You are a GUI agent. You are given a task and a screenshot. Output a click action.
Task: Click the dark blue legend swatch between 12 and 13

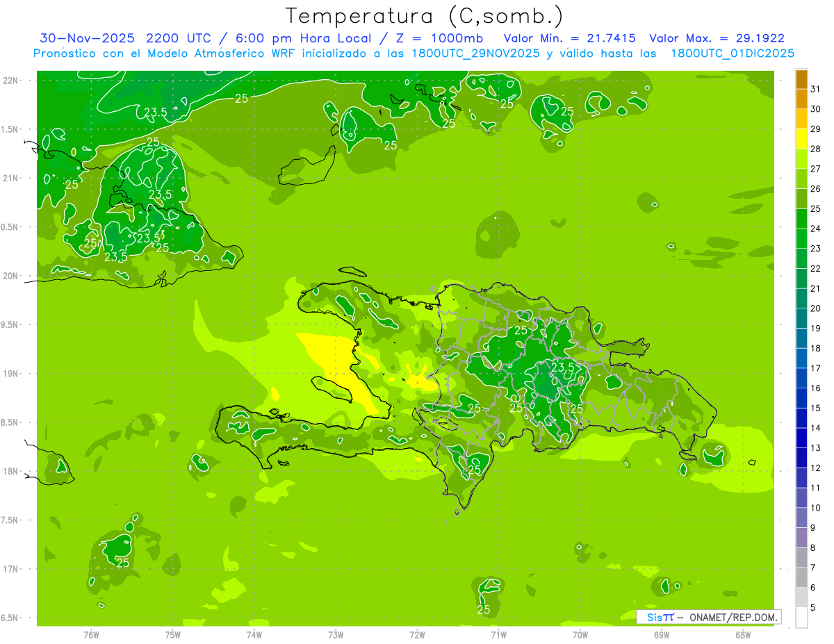(801, 458)
